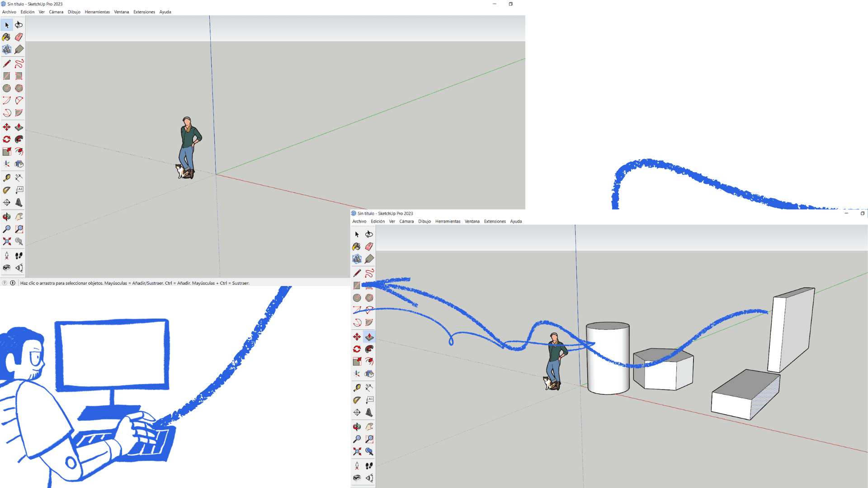Select Walk footprints tool in upper-left window
This screenshot has height=488, width=868.
coord(19,256)
